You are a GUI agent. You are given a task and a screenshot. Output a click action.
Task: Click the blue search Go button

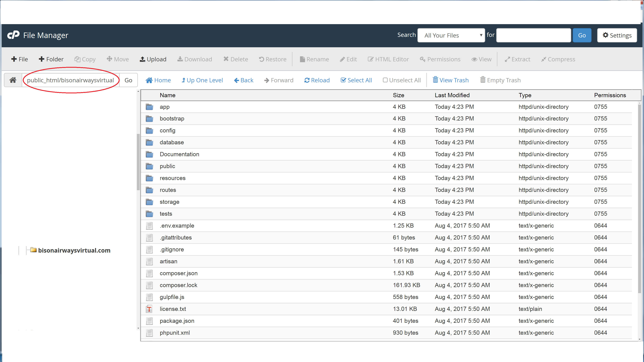pyautogui.click(x=582, y=35)
